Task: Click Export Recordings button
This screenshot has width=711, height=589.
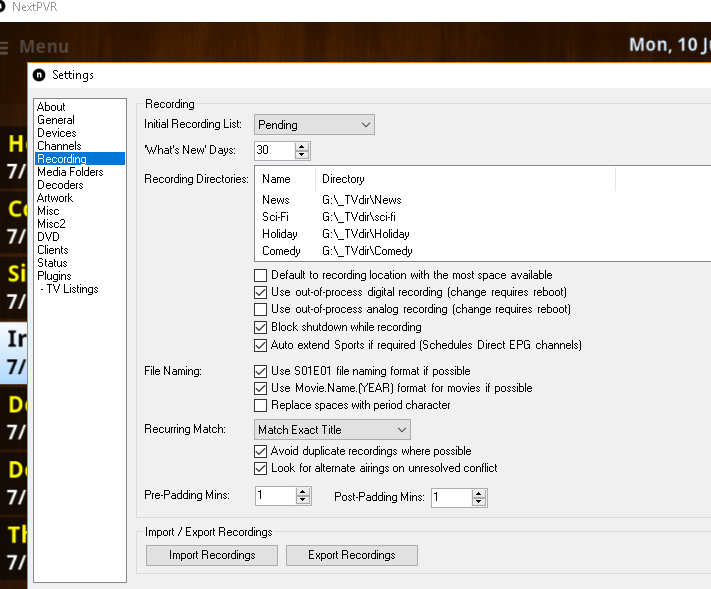Action: pos(352,555)
